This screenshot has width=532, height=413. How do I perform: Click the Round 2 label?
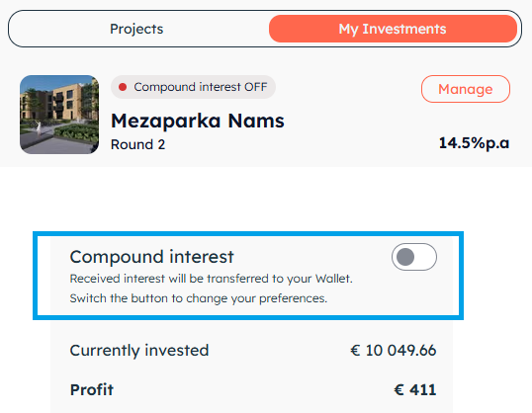pos(137,144)
